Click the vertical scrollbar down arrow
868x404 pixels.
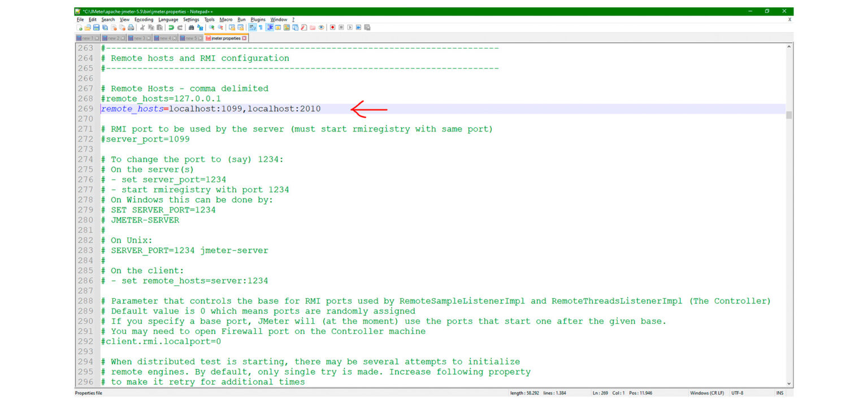tap(789, 384)
